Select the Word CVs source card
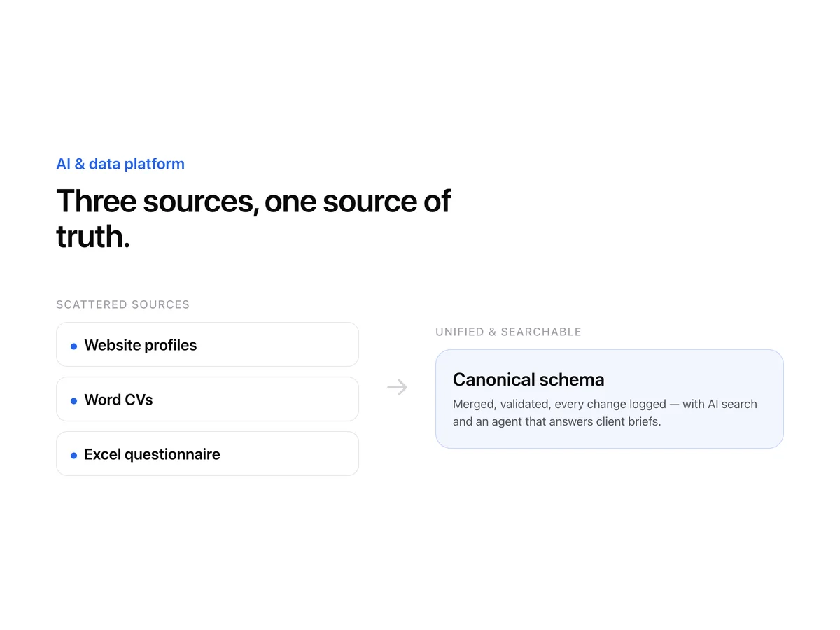840x630 pixels. pos(207,399)
